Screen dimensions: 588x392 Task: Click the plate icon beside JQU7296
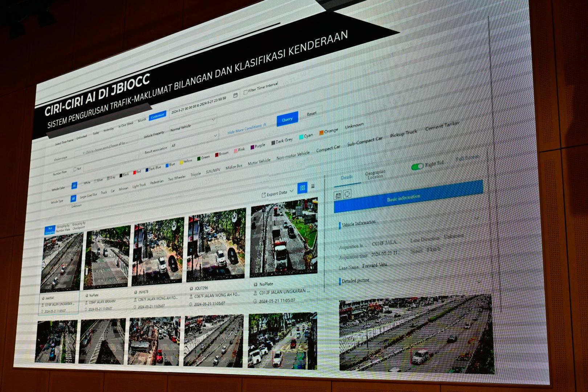191,288
